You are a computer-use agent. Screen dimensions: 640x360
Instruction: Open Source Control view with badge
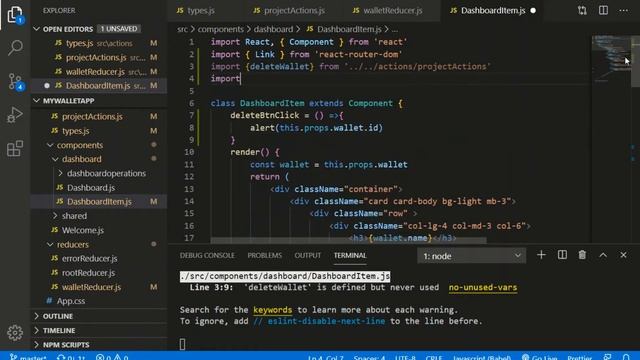click(15, 81)
